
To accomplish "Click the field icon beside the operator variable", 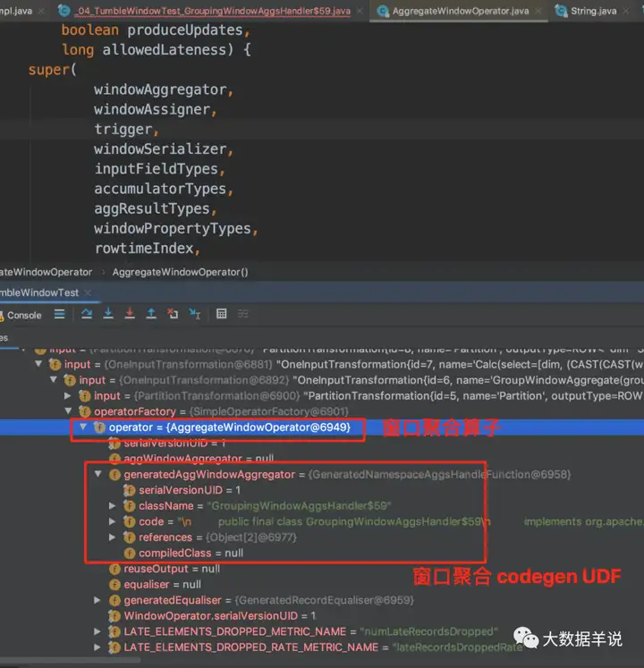I will coord(100,427).
